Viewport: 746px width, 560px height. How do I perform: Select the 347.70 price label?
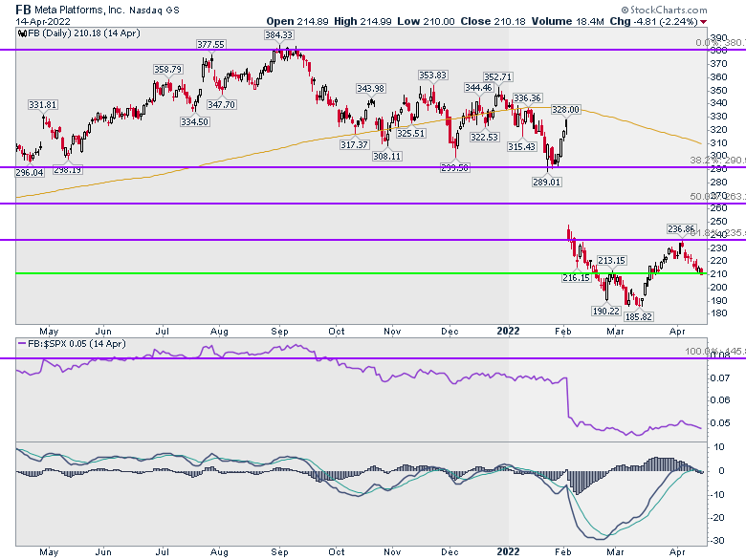(221, 104)
